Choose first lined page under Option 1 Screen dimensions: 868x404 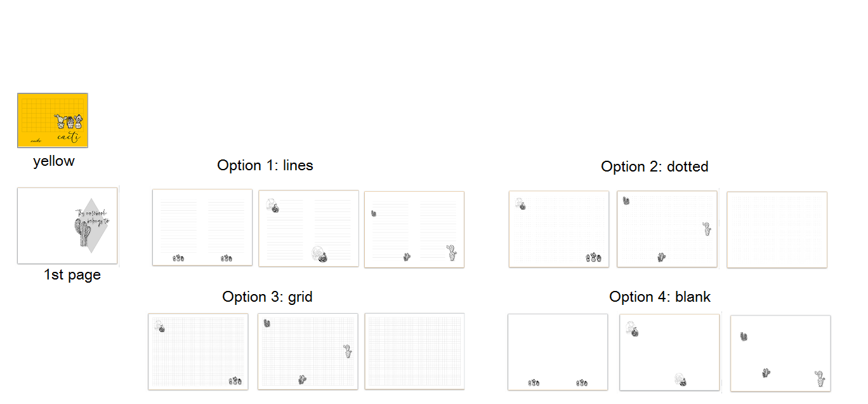(202, 227)
